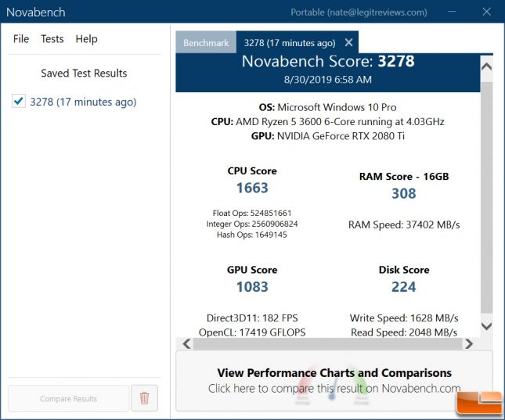Click the RAM Speed: 37402 MB/s text
The width and height of the screenshot is (505, 420).
point(404,224)
